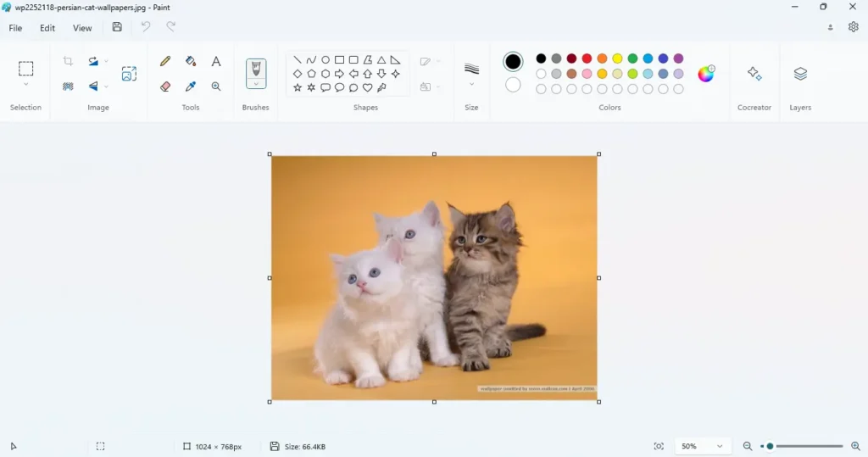Click the Size: 66.4KB status text
Viewport: 868px width, 457px height.
[305, 447]
